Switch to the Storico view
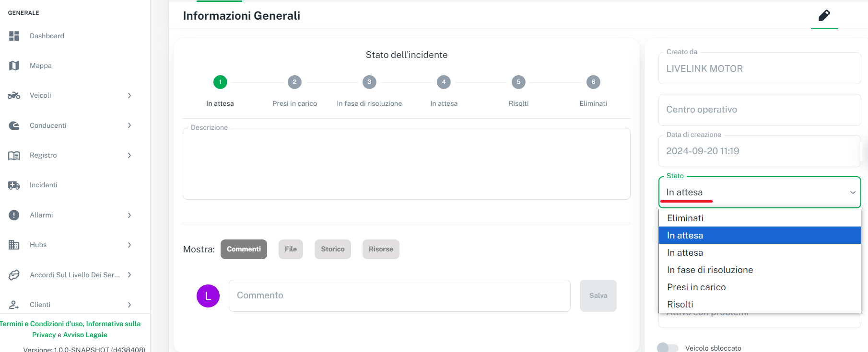 [x=332, y=249]
